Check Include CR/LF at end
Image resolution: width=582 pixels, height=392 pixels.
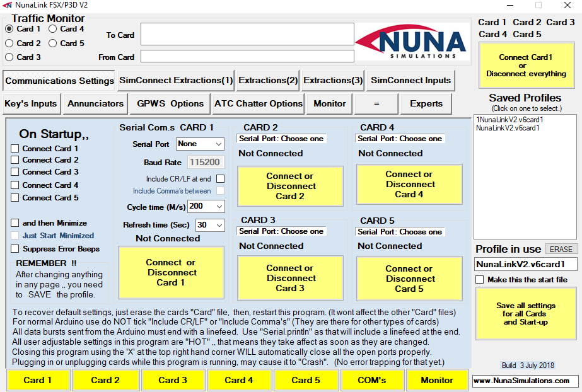221,179
